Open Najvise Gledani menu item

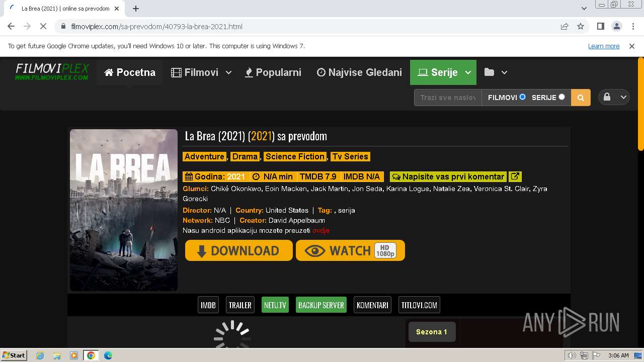click(359, 72)
